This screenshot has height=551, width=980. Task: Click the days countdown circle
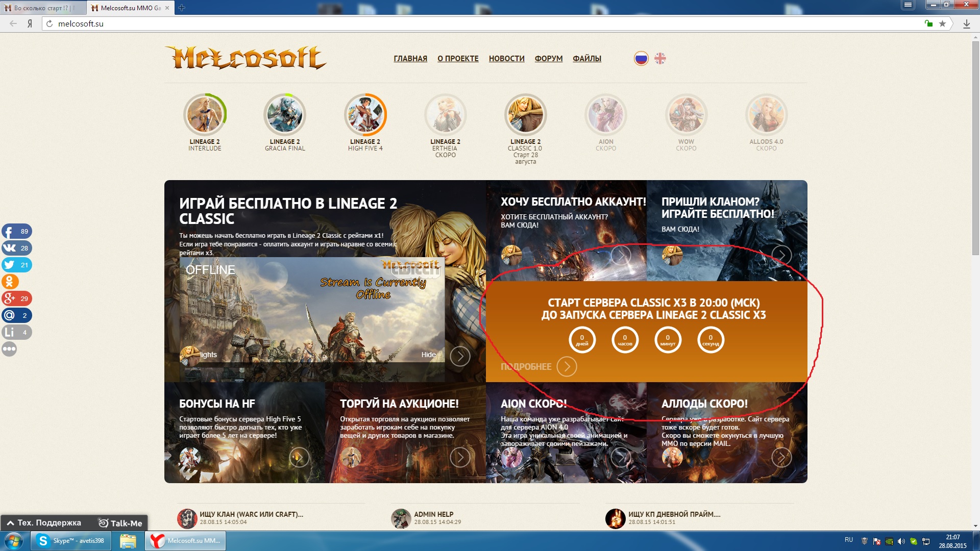click(x=582, y=340)
